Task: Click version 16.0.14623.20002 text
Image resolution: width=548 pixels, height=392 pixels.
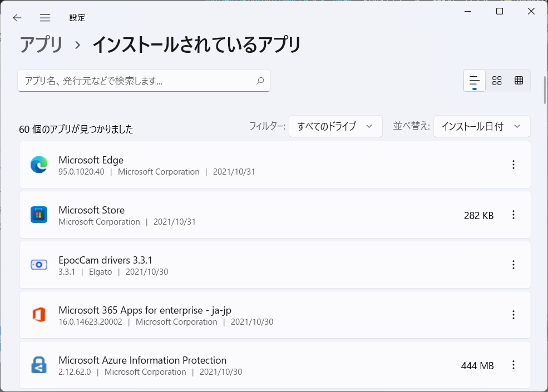Action: coord(90,322)
